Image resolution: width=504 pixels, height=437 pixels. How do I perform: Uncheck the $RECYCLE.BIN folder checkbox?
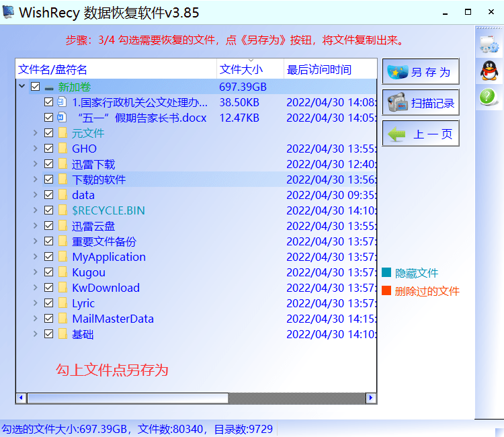coord(48,210)
